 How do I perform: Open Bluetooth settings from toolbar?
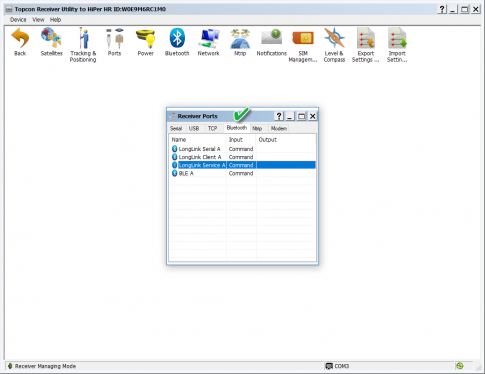(x=177, y=38)
